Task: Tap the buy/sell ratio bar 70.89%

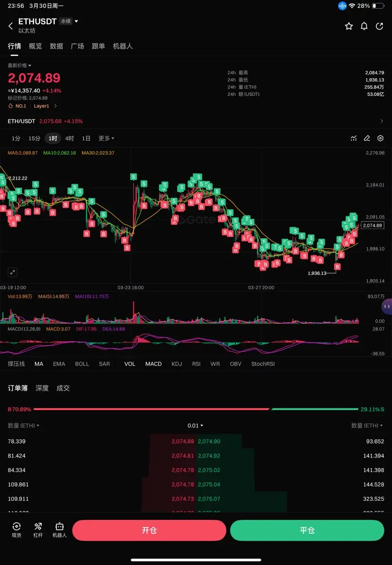Action: pos(196,410)
